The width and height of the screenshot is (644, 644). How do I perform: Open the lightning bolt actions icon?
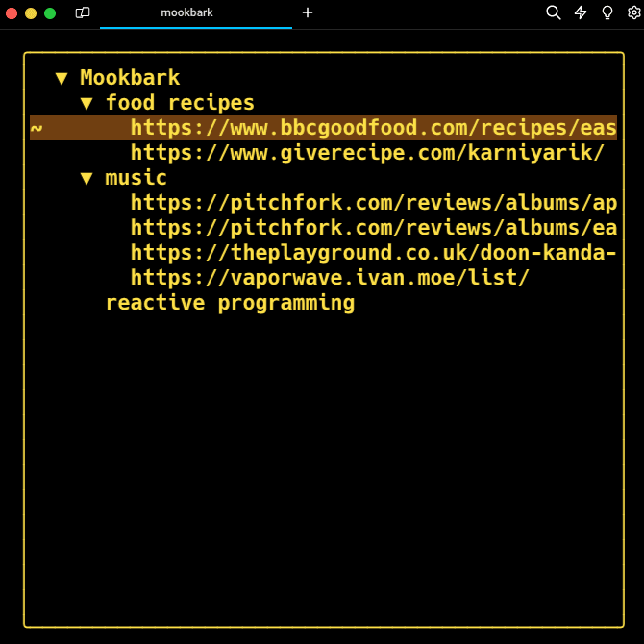pyautogui.click(x=581, y=12)
